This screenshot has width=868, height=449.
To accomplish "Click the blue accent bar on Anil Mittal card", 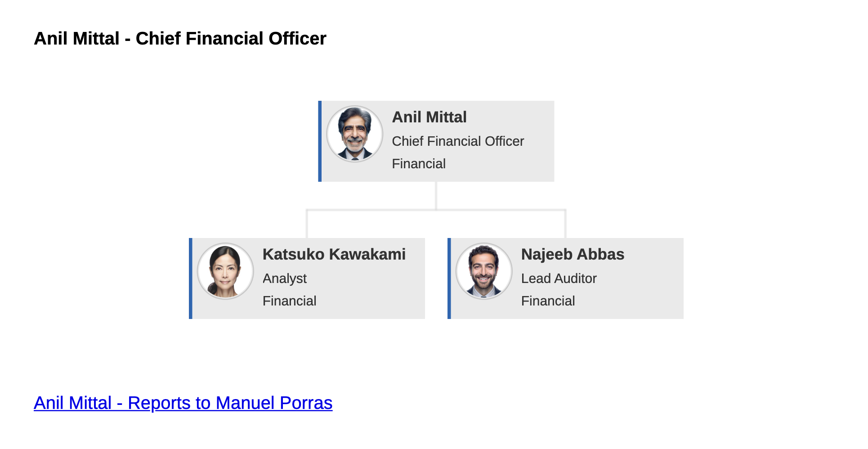I will click(320, 141).
